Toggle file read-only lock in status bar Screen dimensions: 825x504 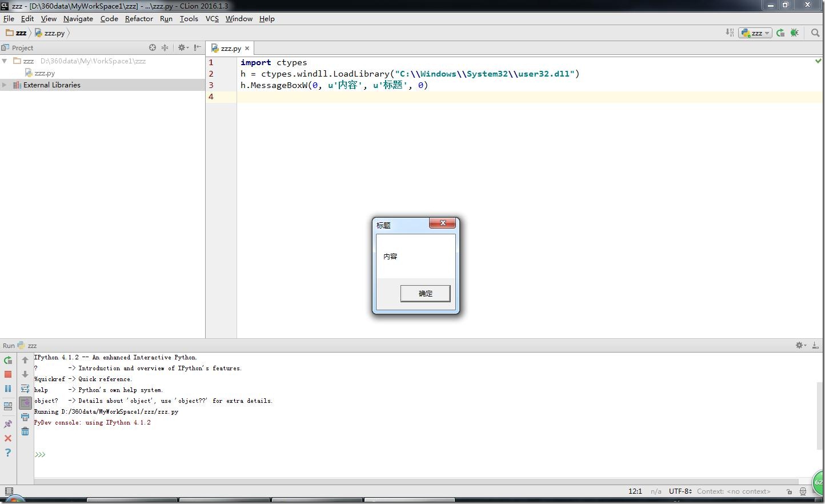click(x=789, y=491)
